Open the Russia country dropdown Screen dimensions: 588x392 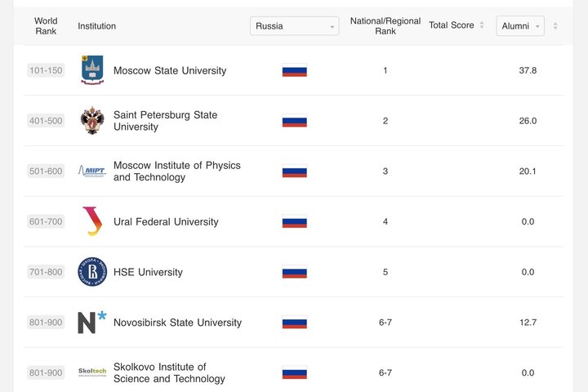[294, 26]
